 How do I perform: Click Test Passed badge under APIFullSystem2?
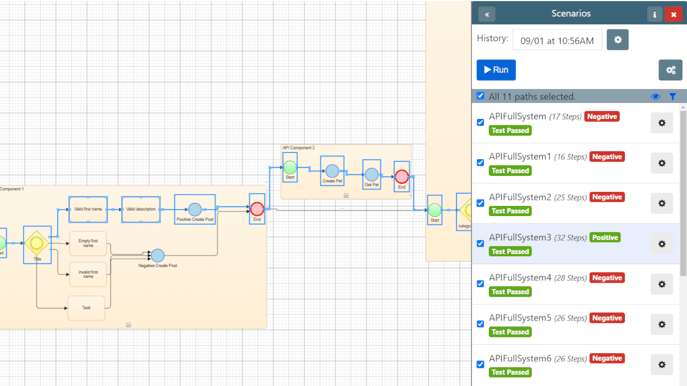[x=510, y=211]
